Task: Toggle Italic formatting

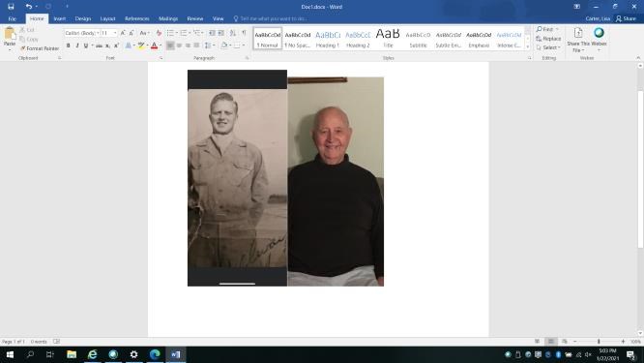Action: coord(76,45)
